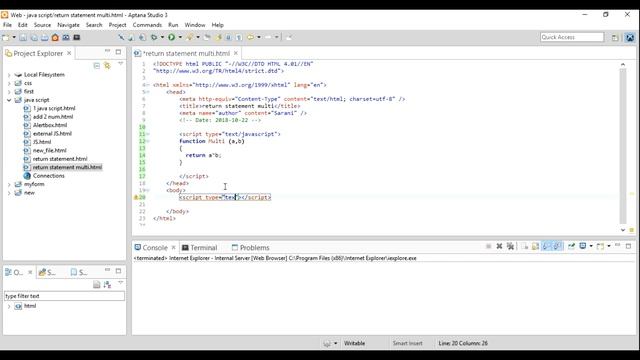Toggle Link with Editor in Project Explorer
This screenshot has width=640, height=360.
pos(107,66)
